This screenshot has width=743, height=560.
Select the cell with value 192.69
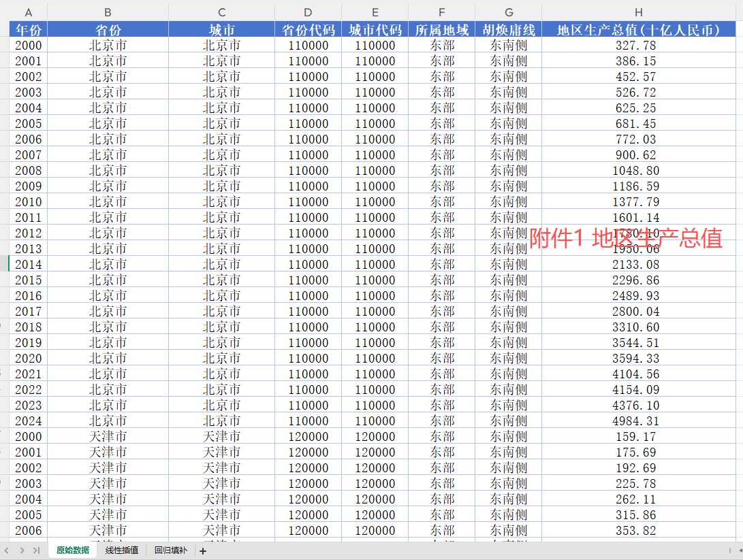639,467
